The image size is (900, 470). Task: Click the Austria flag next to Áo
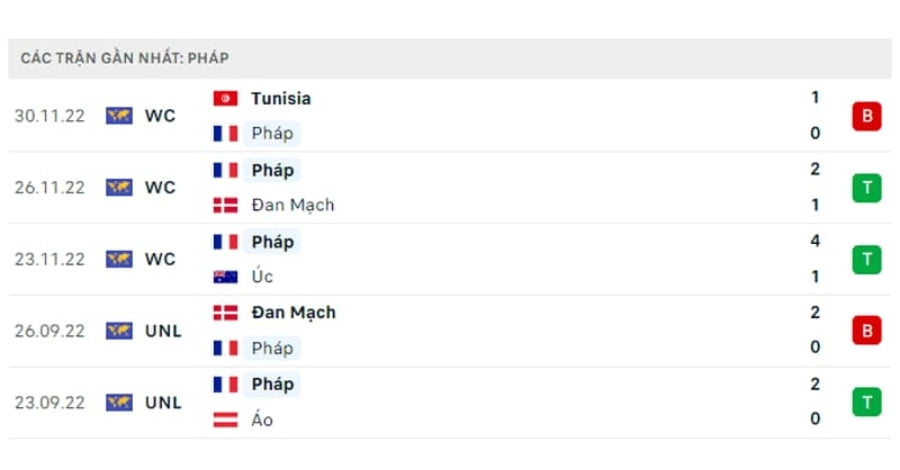coord(225,420)
